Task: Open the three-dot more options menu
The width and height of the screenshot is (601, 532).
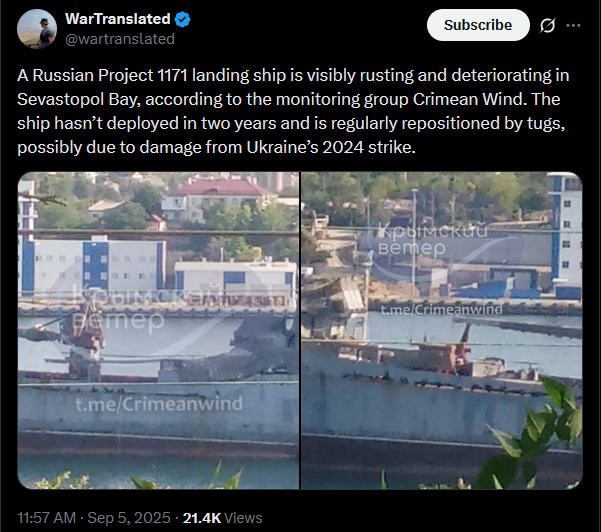Action: click(573, 25)
